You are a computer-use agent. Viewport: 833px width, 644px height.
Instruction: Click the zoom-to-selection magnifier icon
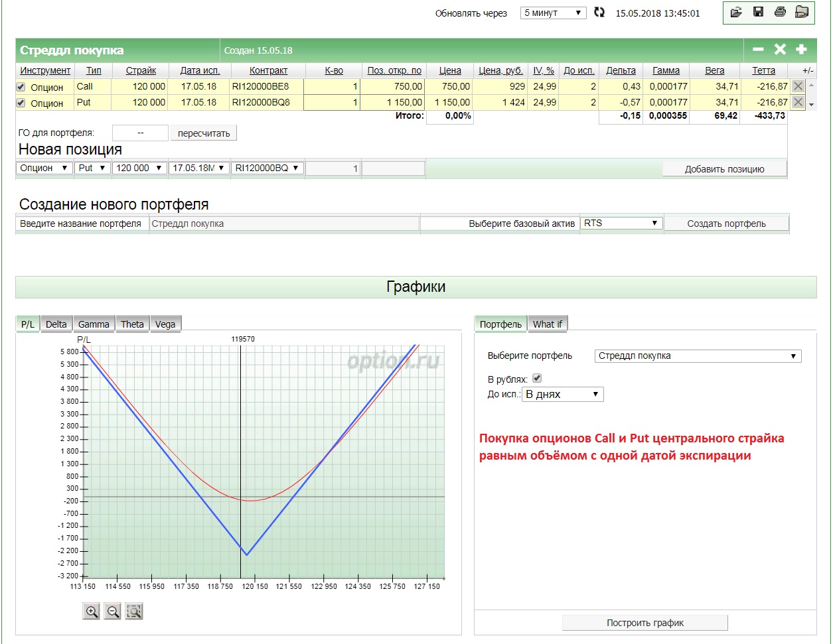(x=134, y=612)
